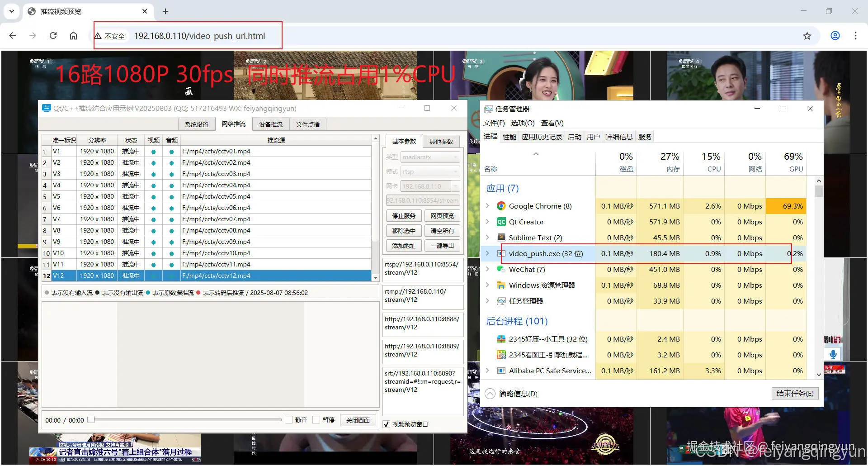The width and height of the screenshot is (868, 466).
Task: Toggle the 静音 mute checkbox
Action: point(288,420)
